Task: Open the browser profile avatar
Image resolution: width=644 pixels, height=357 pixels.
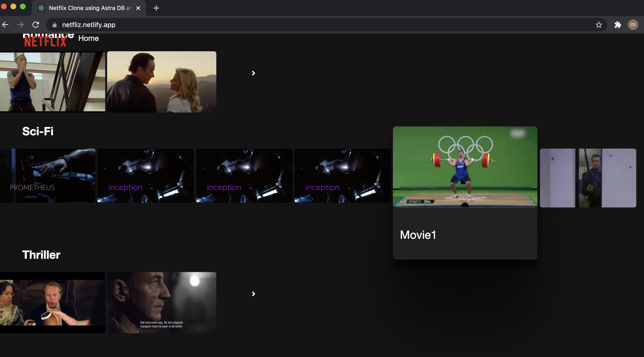Action: click(633, 25)
